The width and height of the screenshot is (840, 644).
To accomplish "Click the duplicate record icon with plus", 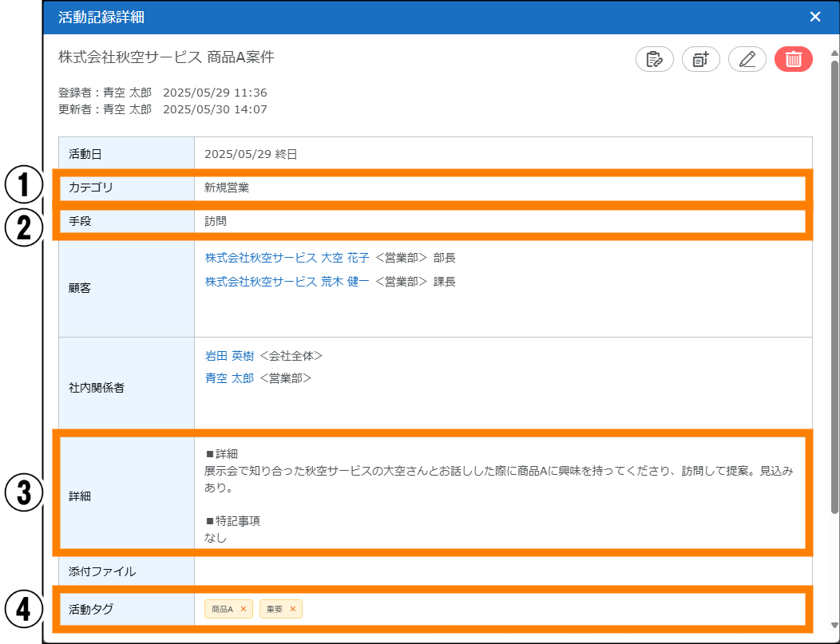I will (700, 60).
